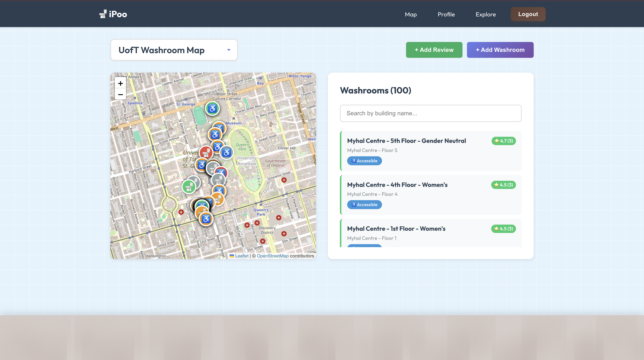Click the gray accessible marker beside Queen's Park
The width and height of the screenshot is (644, 360).
pos(227,152)
